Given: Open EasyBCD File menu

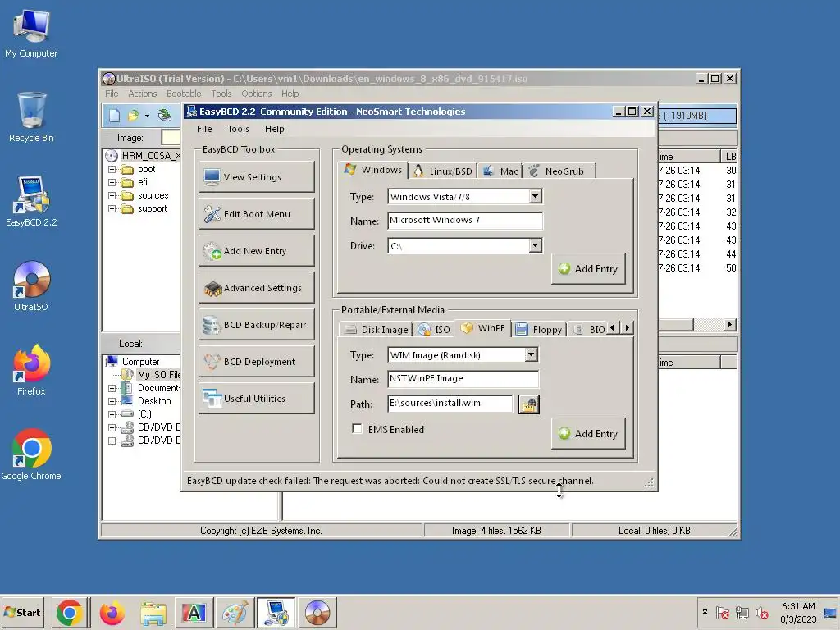Looking at the screenshot, I should pyautogui.click(x=204, y=129).
